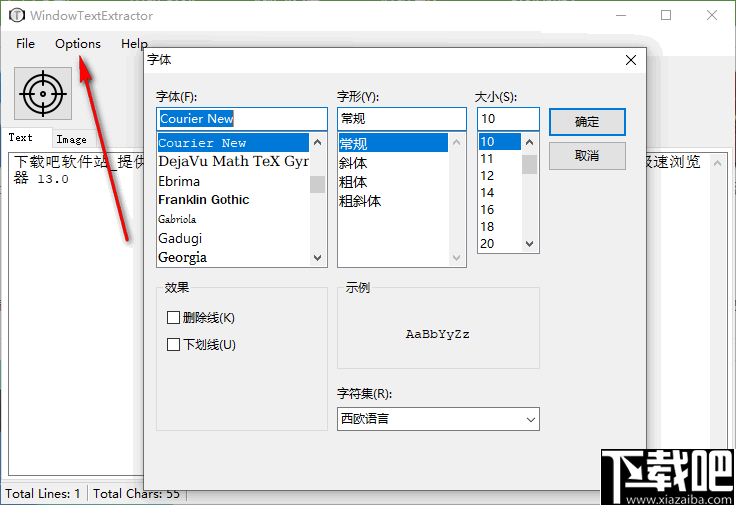Click style list scroll up arrow

457,142
